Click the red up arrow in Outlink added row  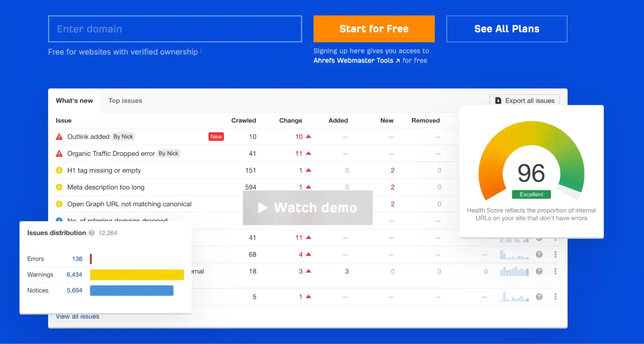pos(308,136)
